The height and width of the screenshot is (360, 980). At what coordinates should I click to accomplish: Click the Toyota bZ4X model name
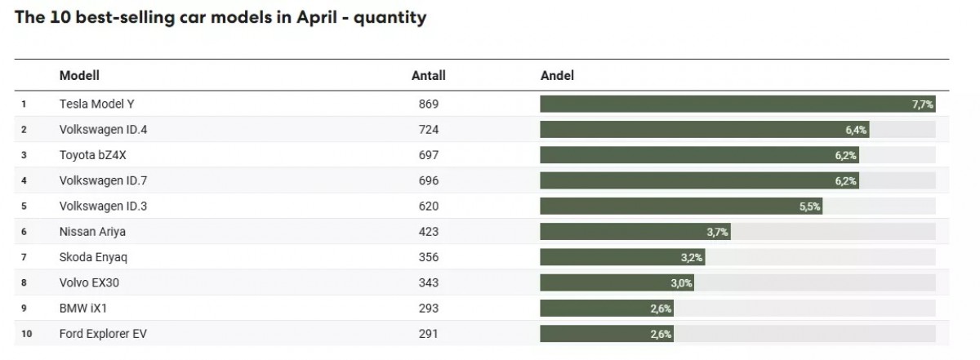tap(90, 155)
